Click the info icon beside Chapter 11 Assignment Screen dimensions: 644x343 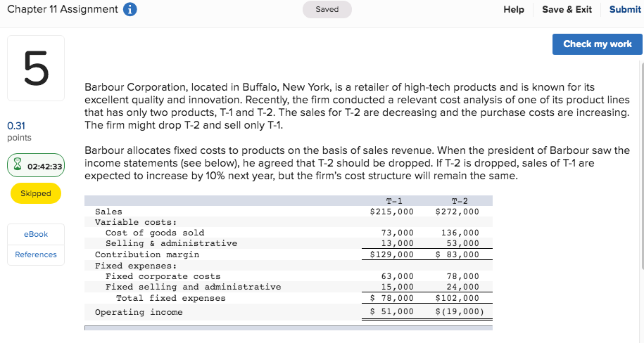130,9
